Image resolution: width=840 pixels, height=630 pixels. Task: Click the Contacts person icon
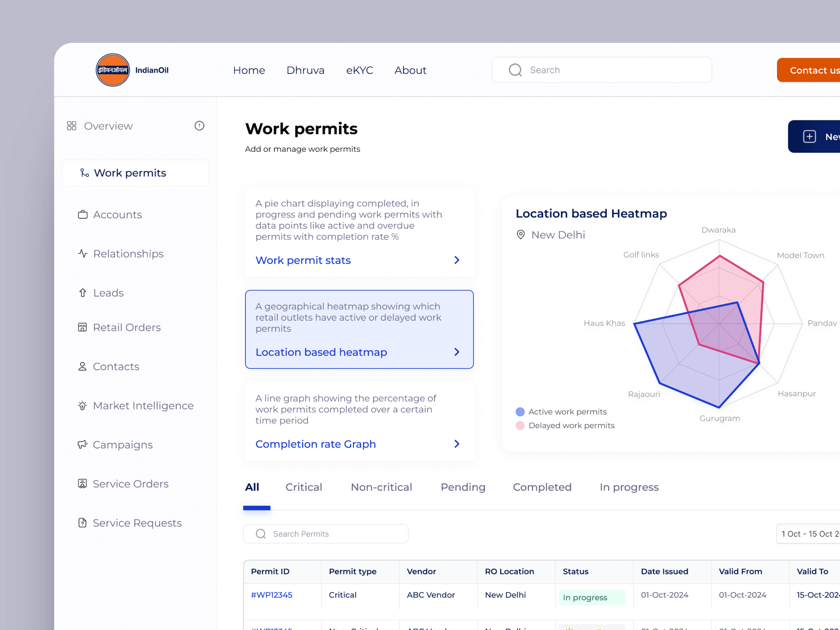click(x=82, y=366)
